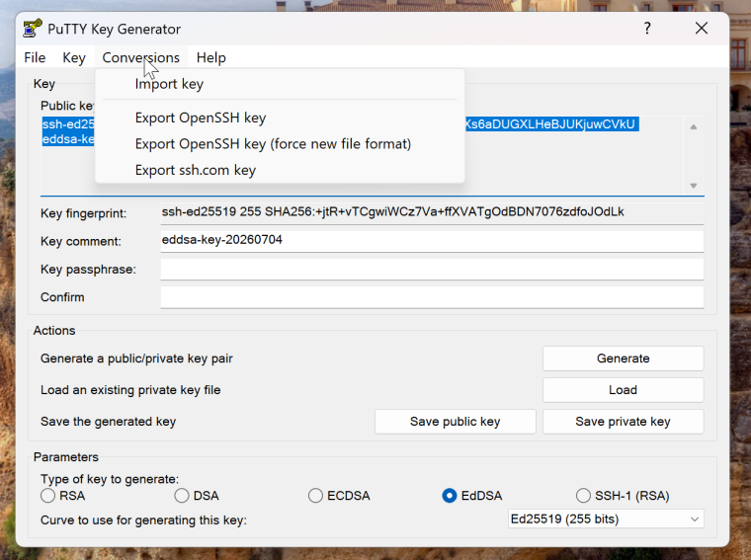Click 'Load an existing private key file' text
This screenshot has width=751, height=560.
(x=130, y=390)
